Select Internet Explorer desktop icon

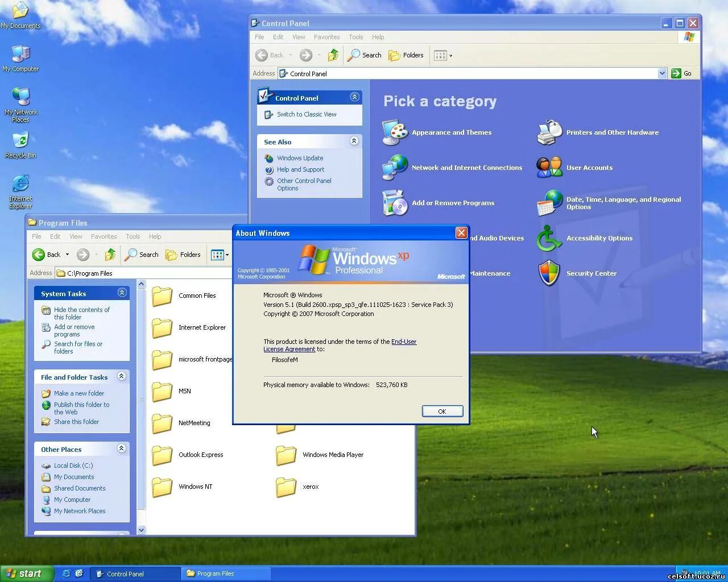pyautogui.click(x=20, y=192)
